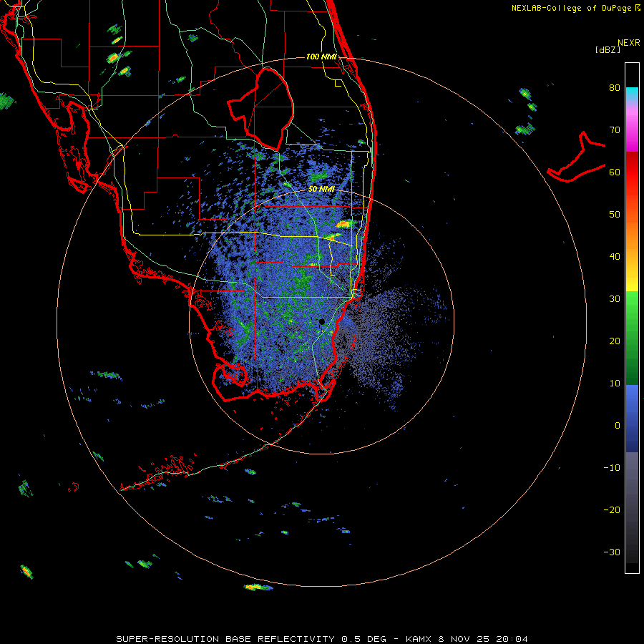644x644 pixels.
Task: Click the 20:04 timestamp in the caption
Action: 512,639
